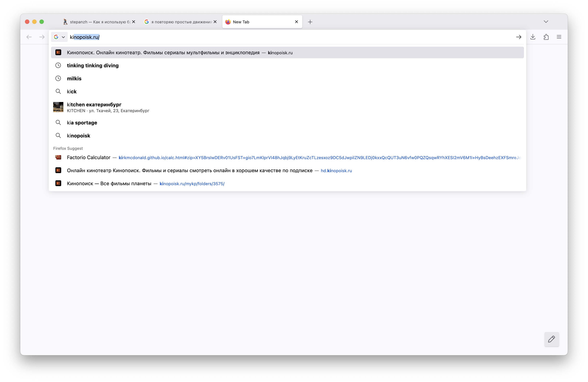Image resolution: width=588 pixels, height=382 pixels.
Task: Close the stepanzh tab
Action: pyautogui.click(x=134, y=22)
